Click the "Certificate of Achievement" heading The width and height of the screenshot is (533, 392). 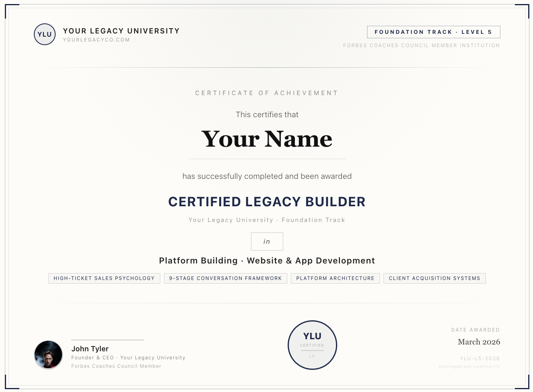click(267, 93)
